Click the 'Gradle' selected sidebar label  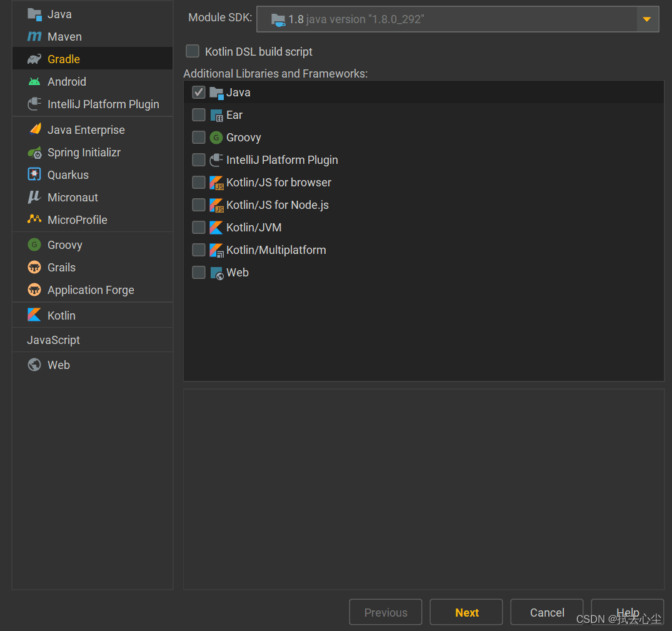(64, 59)
